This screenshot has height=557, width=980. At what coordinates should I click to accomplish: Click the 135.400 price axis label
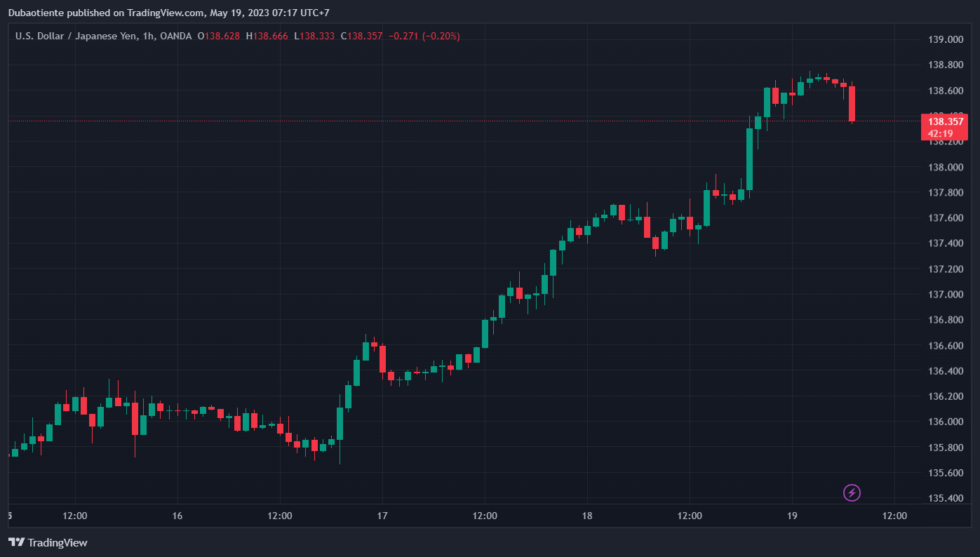coord(945,499)
